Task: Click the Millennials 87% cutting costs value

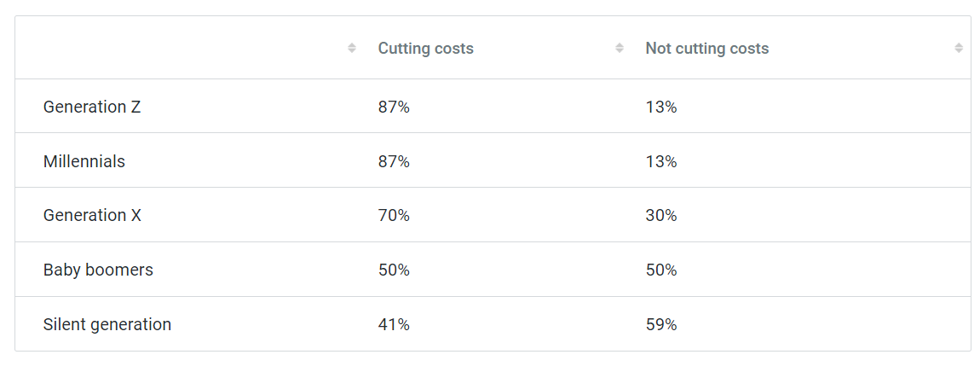Action: [394, 161]
